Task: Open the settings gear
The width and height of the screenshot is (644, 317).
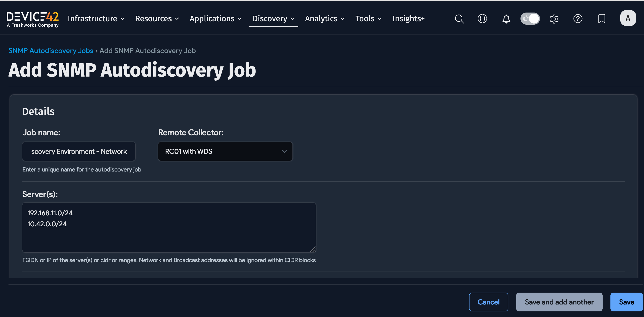Action: [554, 19]
